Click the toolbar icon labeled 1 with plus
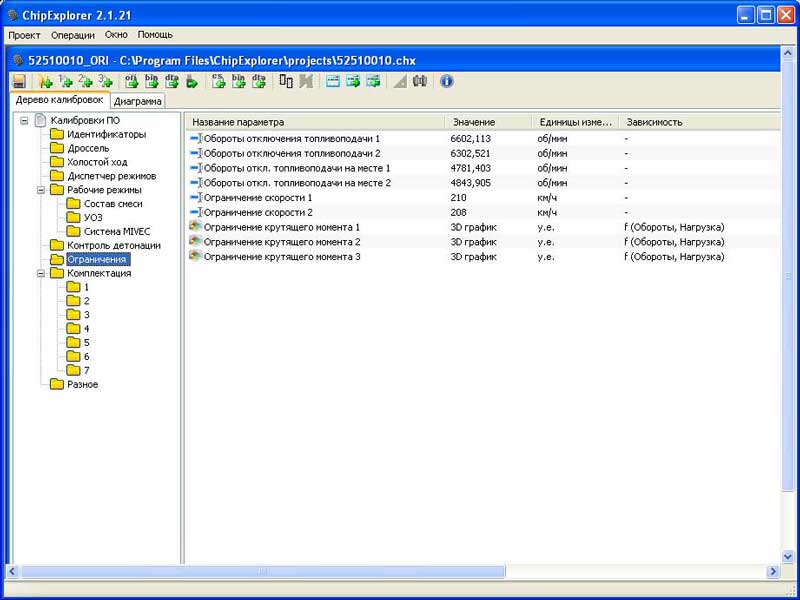The width and height of the screenshot is (800, 600). point(65,81)
